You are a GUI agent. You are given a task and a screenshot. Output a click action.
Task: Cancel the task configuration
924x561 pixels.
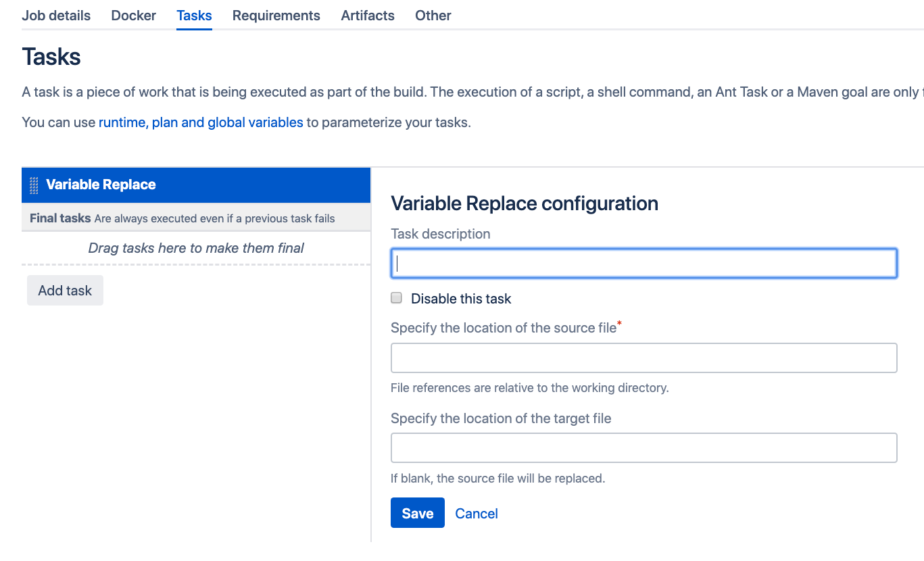pyautogui.click(x=477, y=514)
